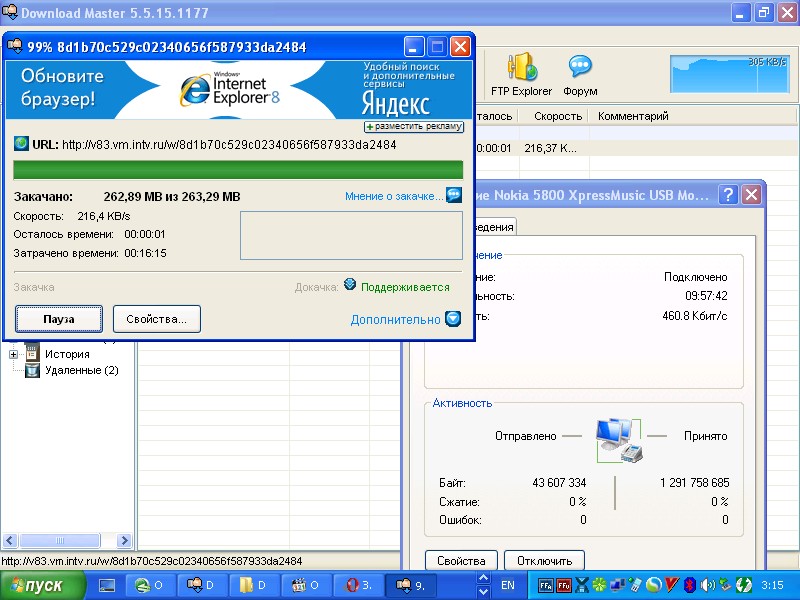Click the red V antivirus tray icon
The image size is (800, 600).
pyautogui.click(x=672, y=585)
